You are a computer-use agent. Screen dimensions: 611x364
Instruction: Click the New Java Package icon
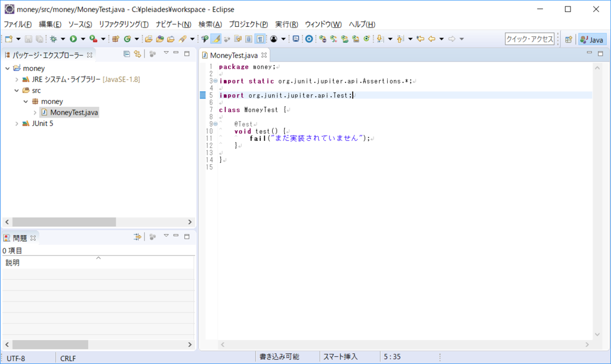(115, 39)
